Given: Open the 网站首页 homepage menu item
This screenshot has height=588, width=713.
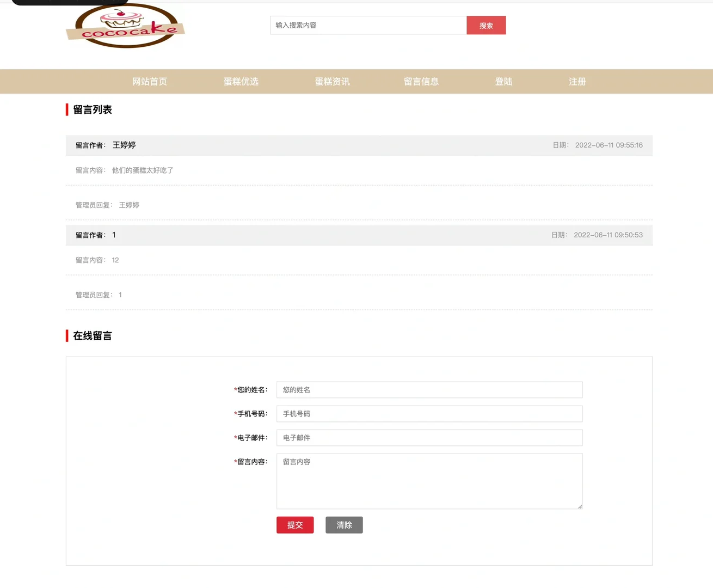Looking at the screenshot, I should click(149, 81).
